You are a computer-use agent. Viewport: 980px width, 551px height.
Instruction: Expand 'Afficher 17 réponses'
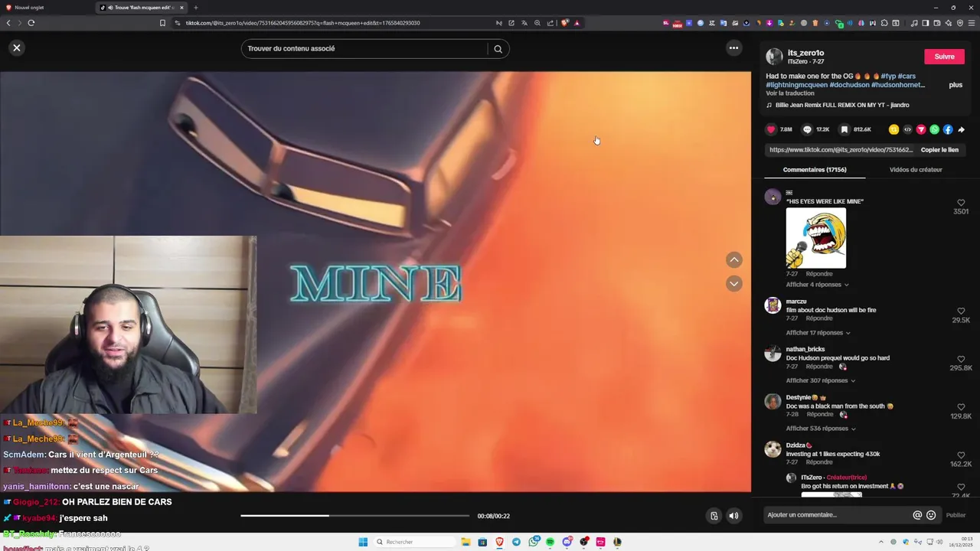click(x=818, y=333)
